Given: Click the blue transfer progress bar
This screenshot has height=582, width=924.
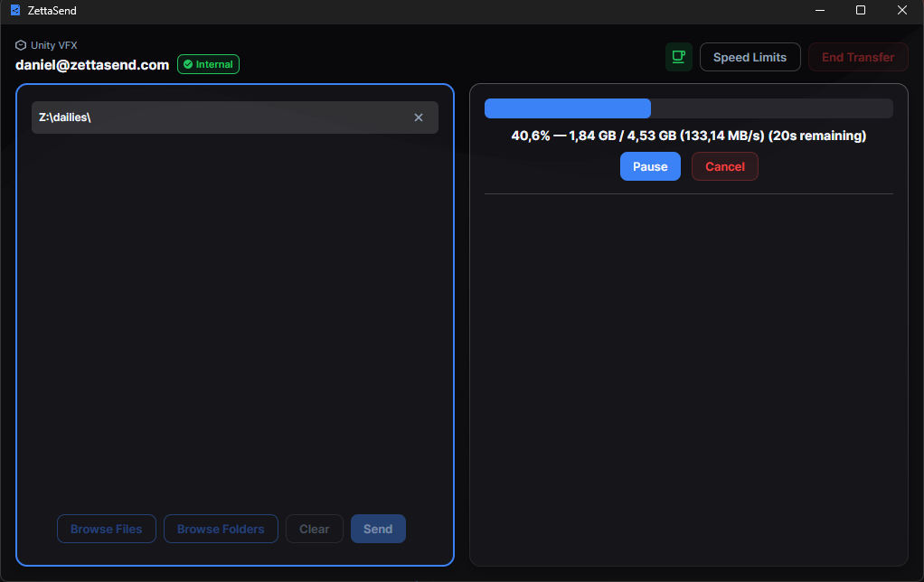Looking at the screenshot, I should (688, 108).
